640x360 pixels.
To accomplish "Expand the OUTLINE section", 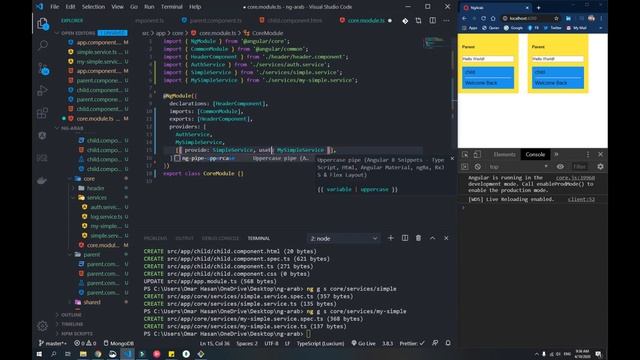I will coord(71,315).
